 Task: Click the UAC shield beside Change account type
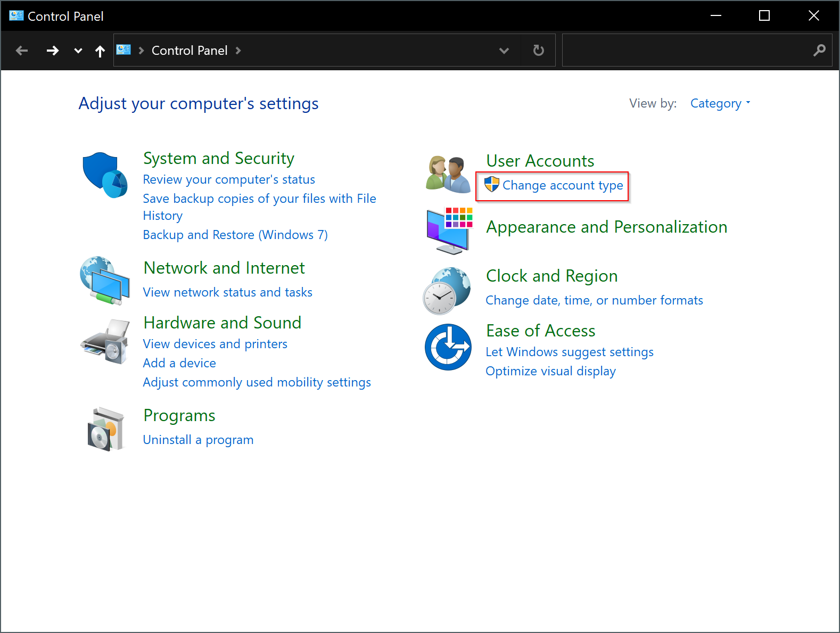tap(492, 184)
